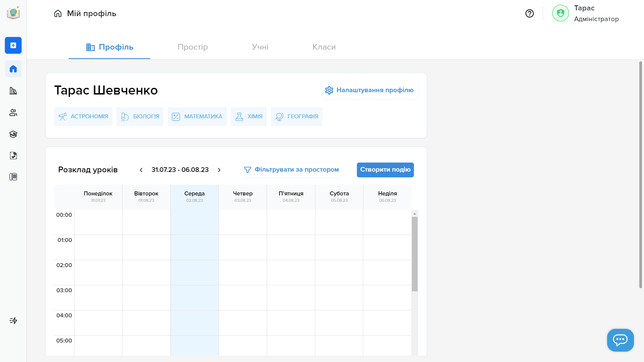
Task: Go to previous week in schedule
Action: click(141, 170)
